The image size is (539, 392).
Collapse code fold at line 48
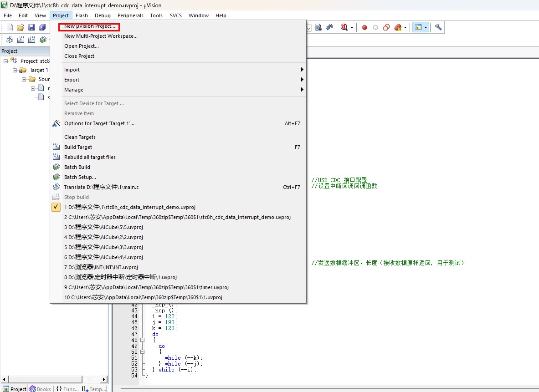[142, 340]
